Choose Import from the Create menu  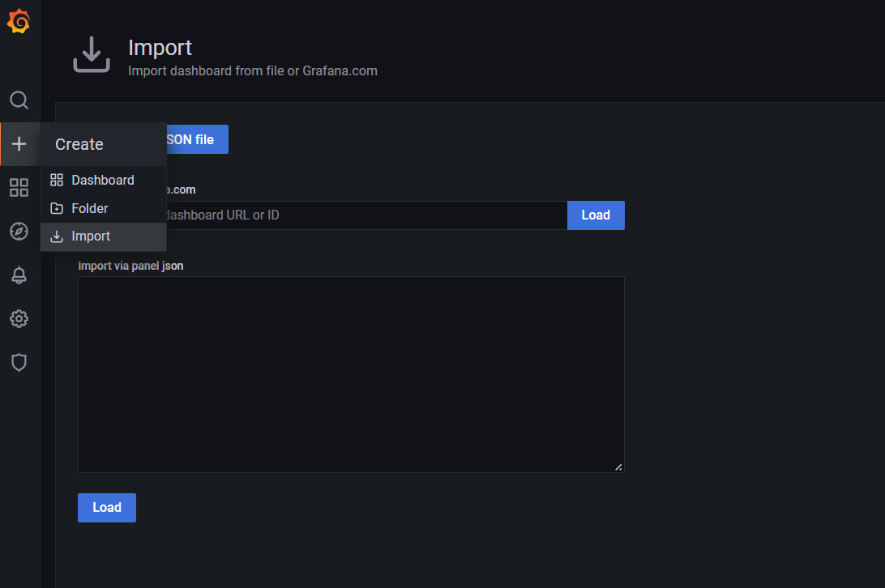(x=103, y=236)
